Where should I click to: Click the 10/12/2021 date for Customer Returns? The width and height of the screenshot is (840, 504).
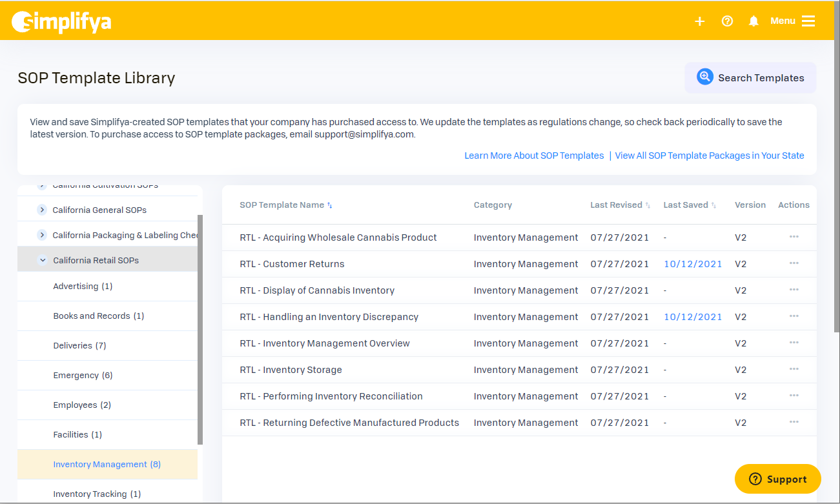[693, 263]
